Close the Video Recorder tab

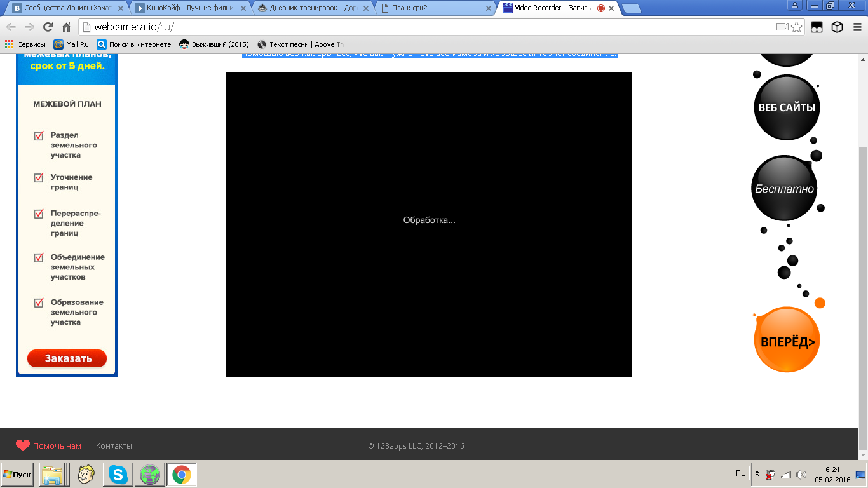(611, 8)
